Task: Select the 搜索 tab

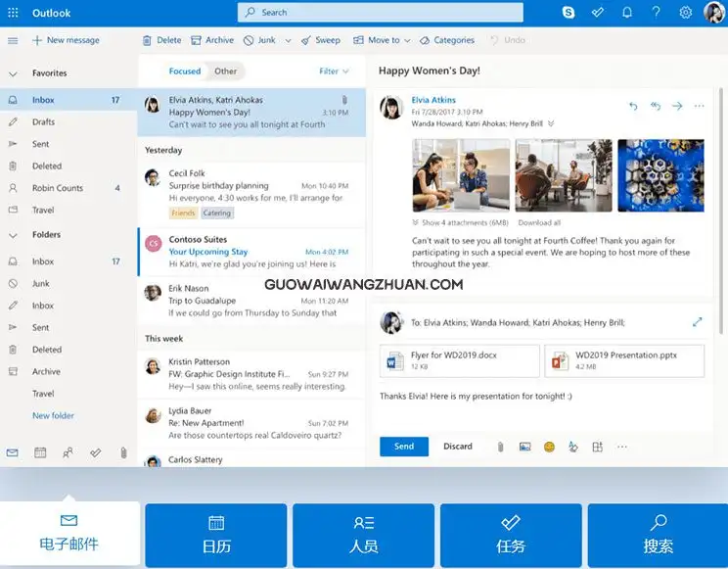Action: (658, 535)
